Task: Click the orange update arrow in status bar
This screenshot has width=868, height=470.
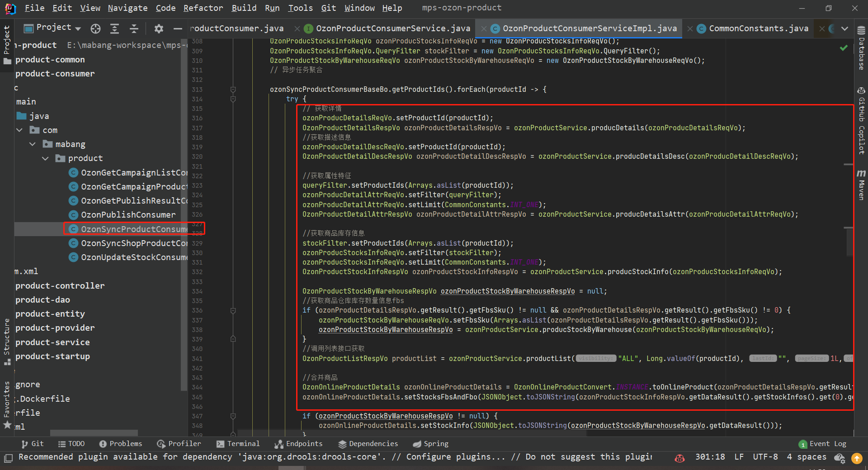Action: coord(857,458)
